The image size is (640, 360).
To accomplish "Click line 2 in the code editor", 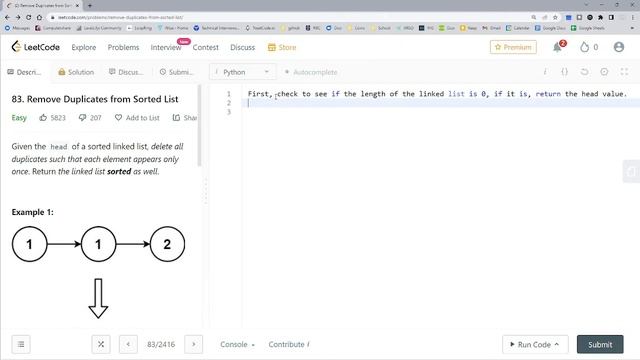I will click(441, 103).
